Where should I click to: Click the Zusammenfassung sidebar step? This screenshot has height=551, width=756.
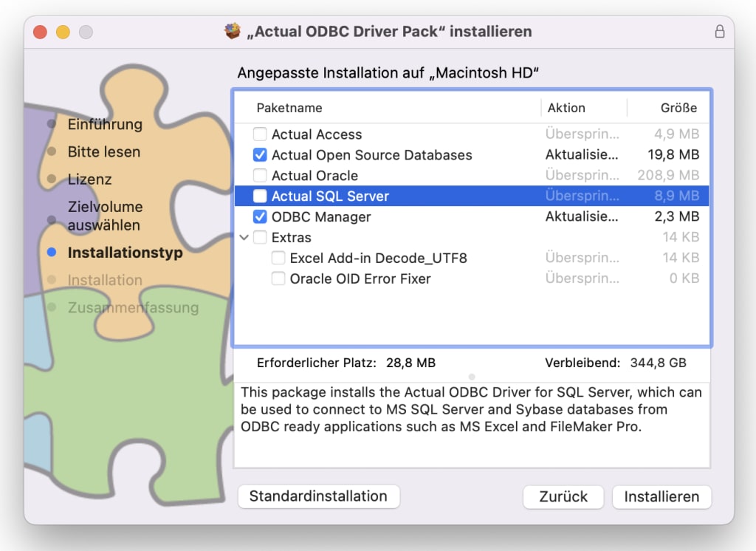(x=133, y=308)
